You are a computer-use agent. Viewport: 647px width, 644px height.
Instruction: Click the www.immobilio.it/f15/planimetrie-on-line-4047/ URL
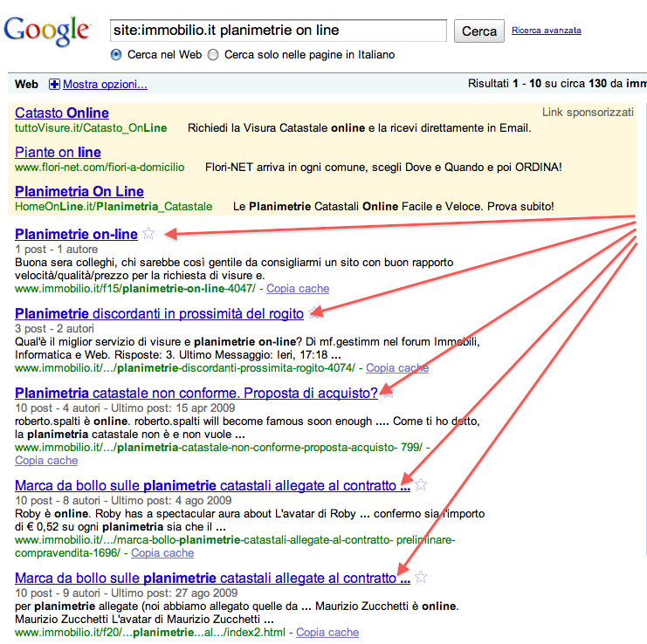[x=135, y=289]
